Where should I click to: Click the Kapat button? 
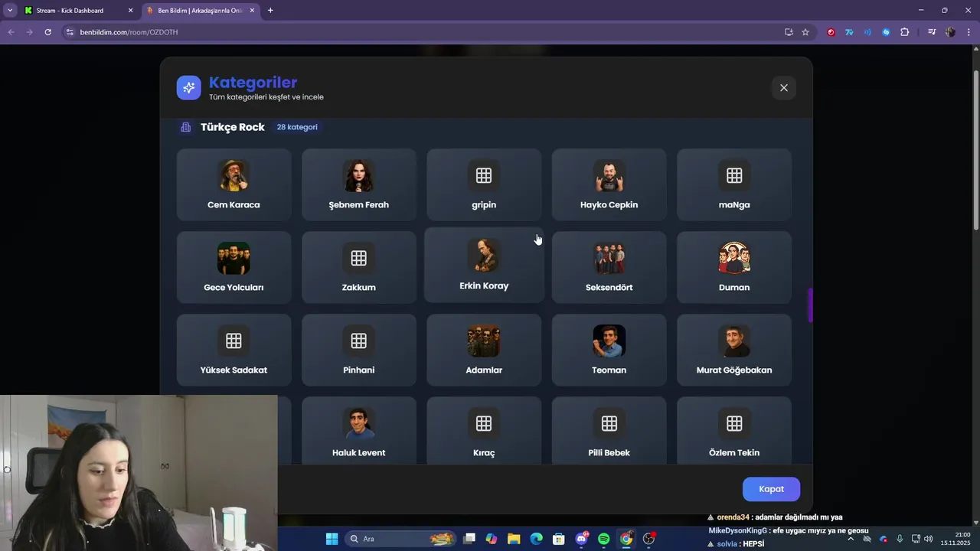[x=771, y=489]
